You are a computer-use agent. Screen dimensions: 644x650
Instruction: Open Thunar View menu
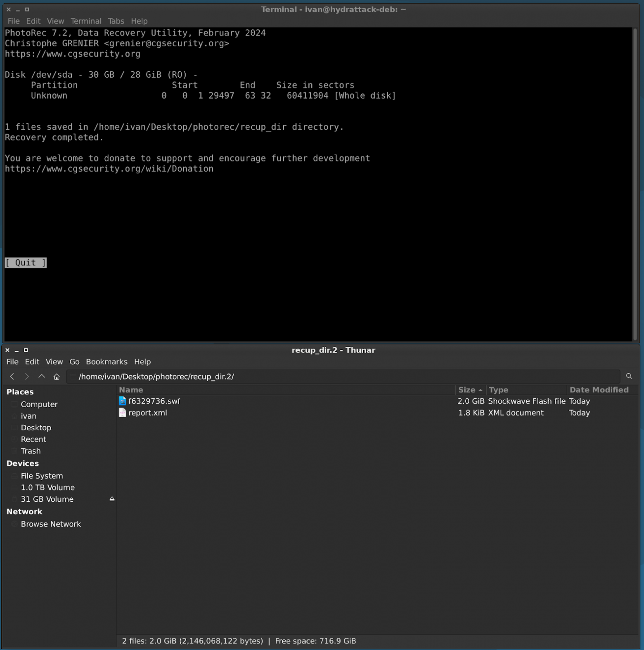click(54, 362)
